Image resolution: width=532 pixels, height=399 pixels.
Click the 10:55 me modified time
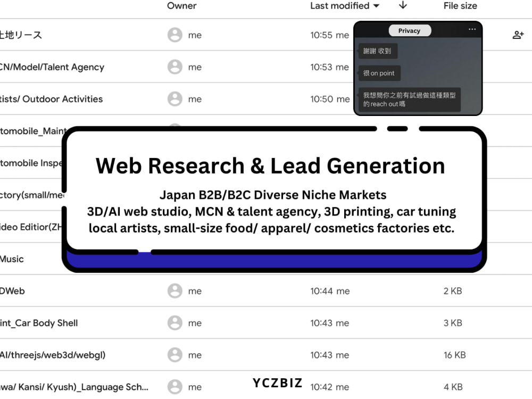pos(329,35)
